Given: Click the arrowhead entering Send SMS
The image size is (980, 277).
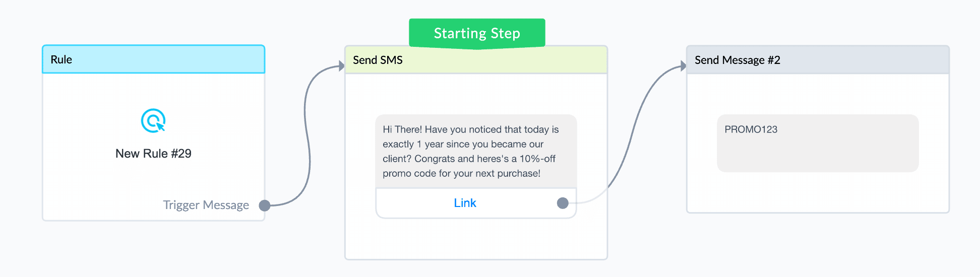Looking at the screenshot, I should coord(341,66).
